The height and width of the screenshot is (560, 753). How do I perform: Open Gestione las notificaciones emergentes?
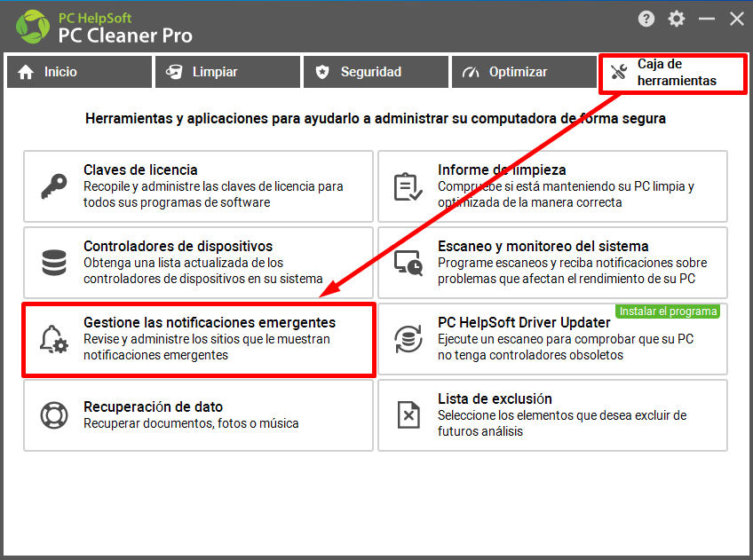(198, 339)
